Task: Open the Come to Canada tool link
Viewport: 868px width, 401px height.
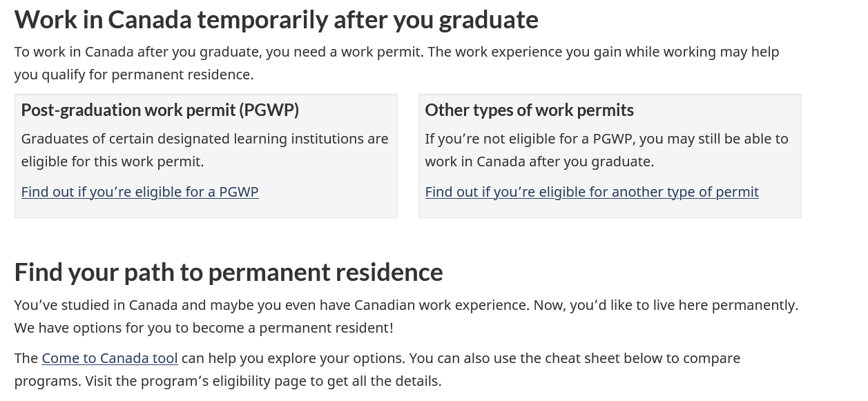Action: pyautogui.click(x=110, y=358)
